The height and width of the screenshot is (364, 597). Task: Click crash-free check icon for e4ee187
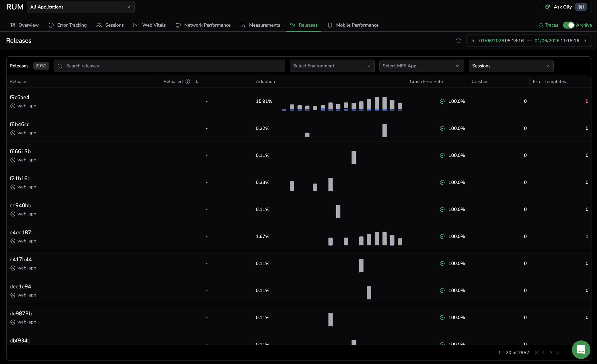442,236
